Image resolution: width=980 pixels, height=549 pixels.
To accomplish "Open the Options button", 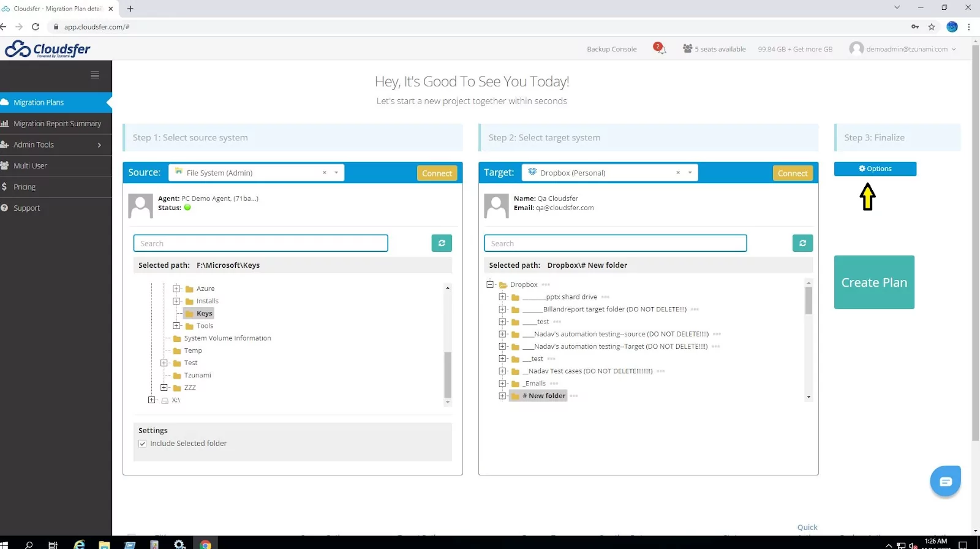I will point(875,168).
